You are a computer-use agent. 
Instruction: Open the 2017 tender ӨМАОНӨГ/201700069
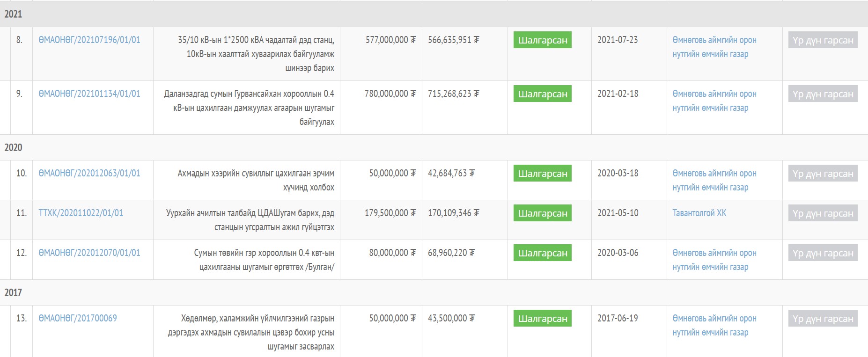(x=78, y=319)
